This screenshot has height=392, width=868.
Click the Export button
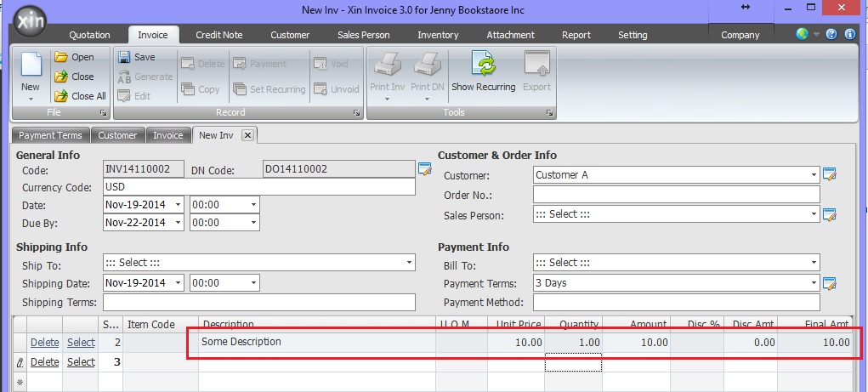(536, 71)
